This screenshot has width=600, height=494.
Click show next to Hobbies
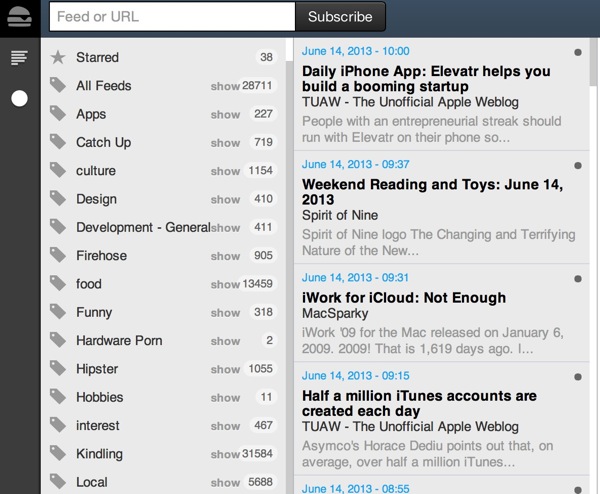(225, 398)
